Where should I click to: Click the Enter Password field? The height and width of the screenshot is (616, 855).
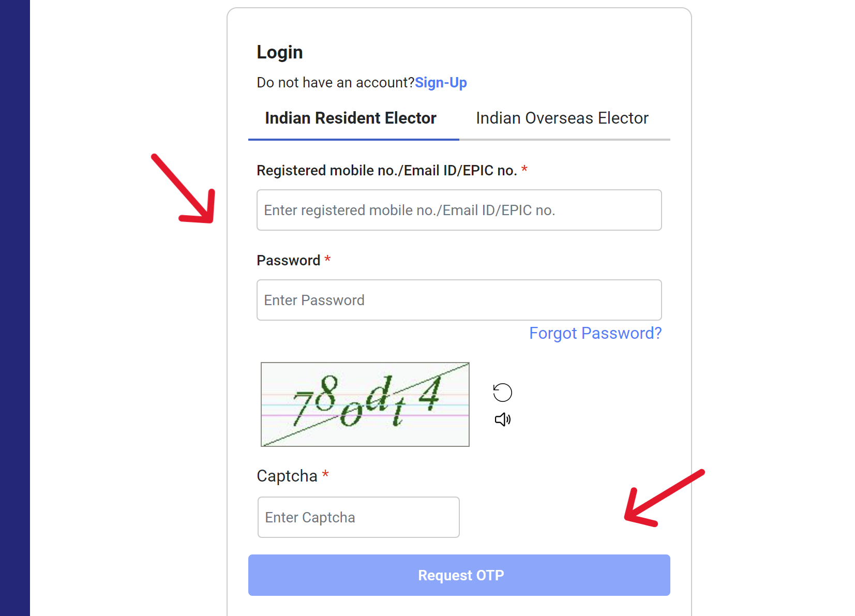pyautogui.click(x=459, y=300)
